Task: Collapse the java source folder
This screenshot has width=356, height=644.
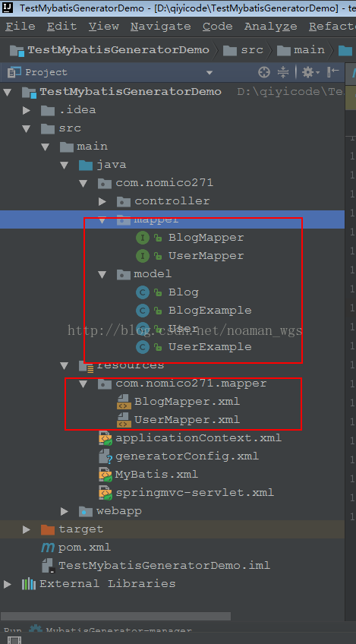Action: [64, 165]
